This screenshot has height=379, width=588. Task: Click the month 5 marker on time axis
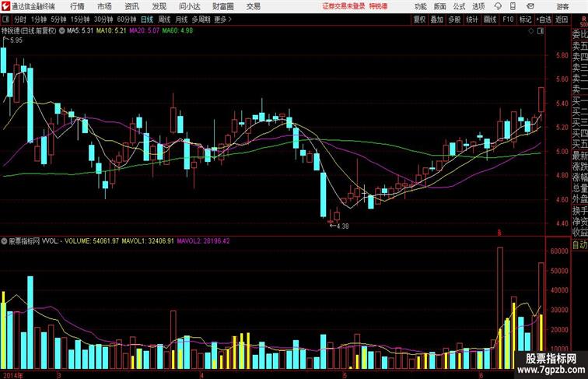coord(345,375)
